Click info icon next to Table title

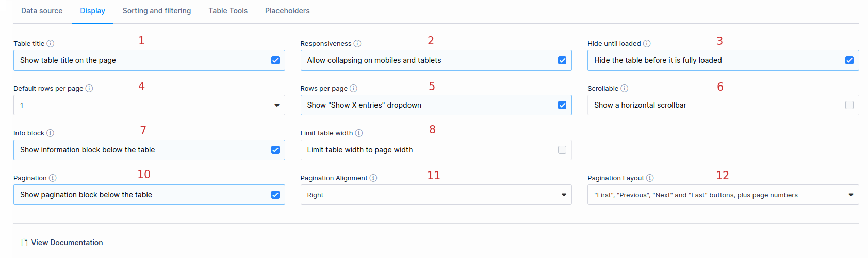pyautogui.click(x=51, y=44)
